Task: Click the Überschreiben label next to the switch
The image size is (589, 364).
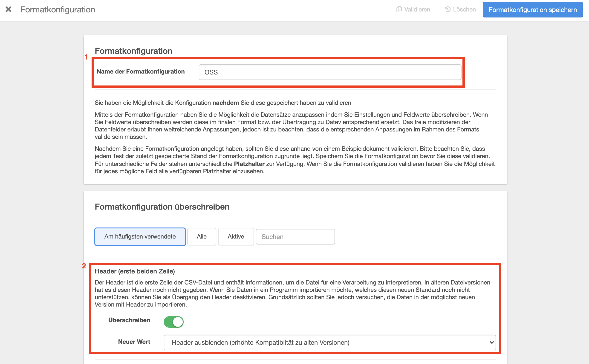Action: 129,320
